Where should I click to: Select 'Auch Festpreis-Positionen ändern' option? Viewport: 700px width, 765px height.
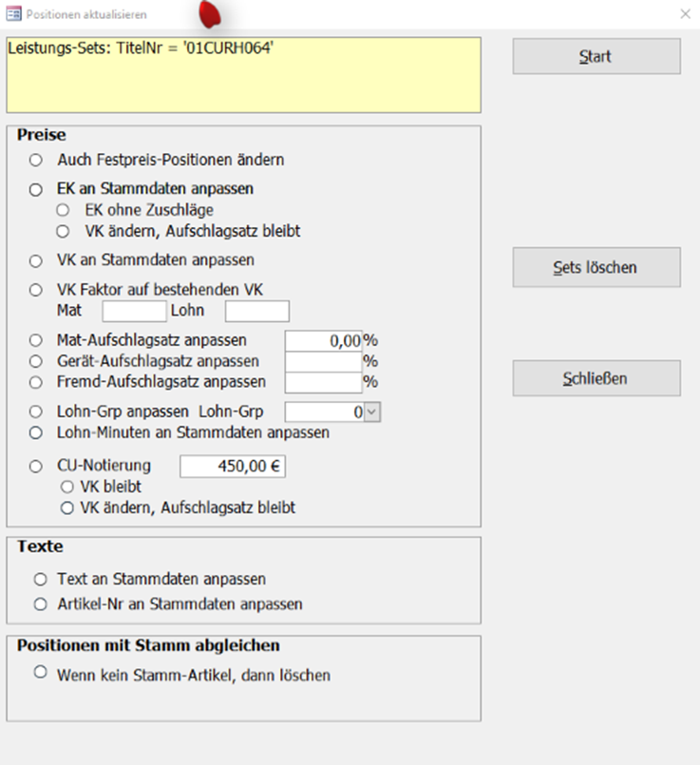pyautogui.click(x=37, y=160)
